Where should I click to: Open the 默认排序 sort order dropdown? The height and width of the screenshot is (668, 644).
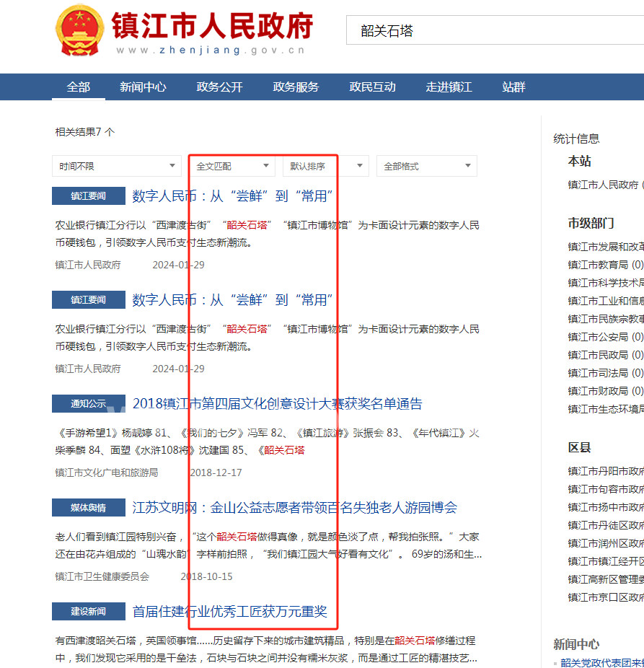(325, 166)
